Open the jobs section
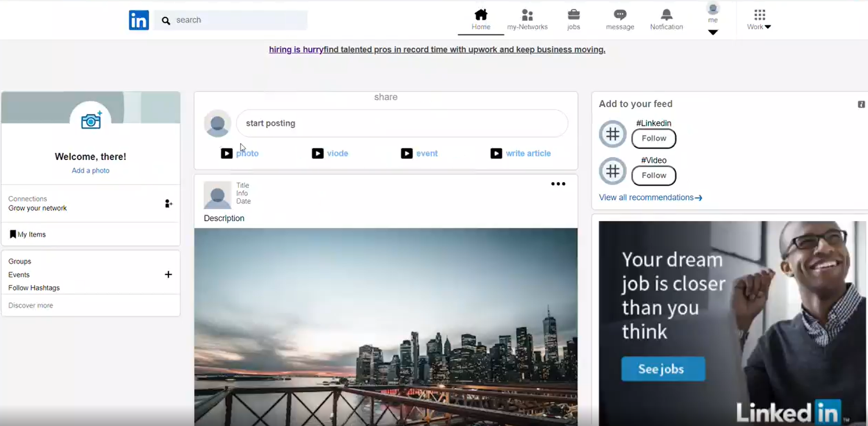 pyautogui.click(x=573, y=19)
